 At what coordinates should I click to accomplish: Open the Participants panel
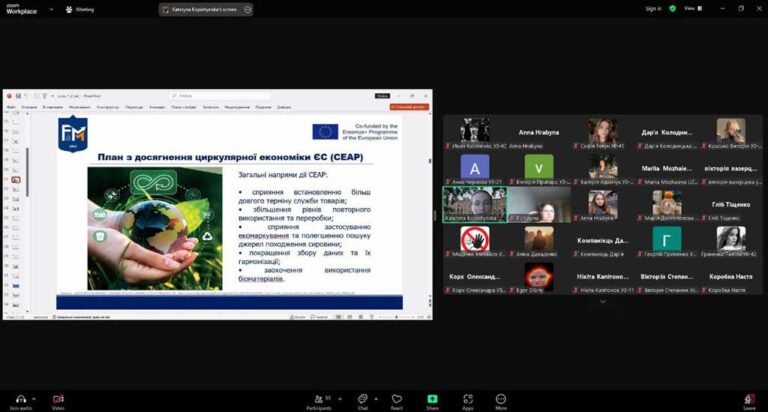319,398
